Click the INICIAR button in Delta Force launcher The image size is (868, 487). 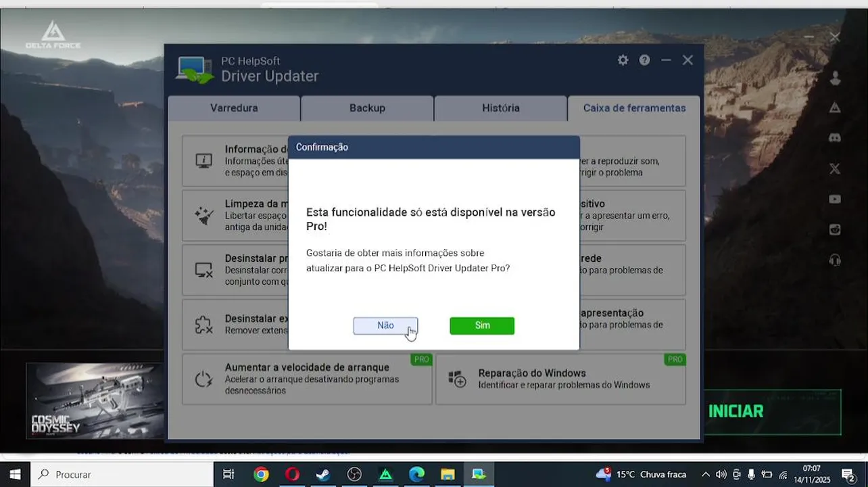773,411
